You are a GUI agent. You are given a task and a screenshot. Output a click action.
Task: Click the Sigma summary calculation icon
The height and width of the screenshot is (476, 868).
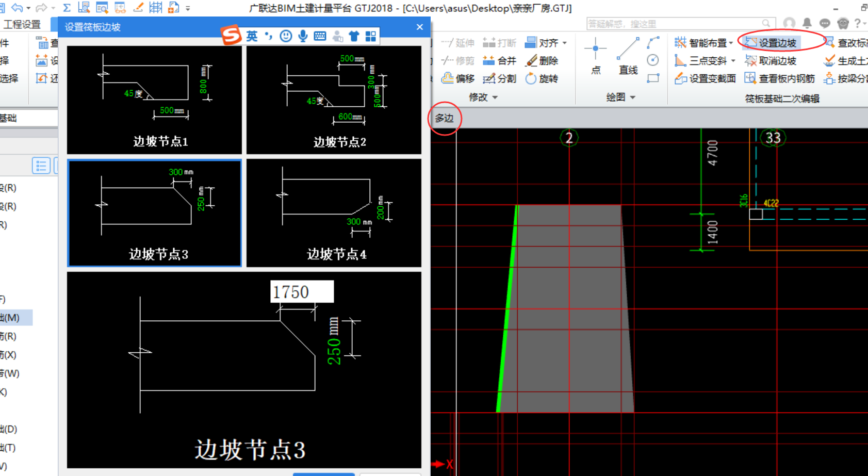click(67, 8)
